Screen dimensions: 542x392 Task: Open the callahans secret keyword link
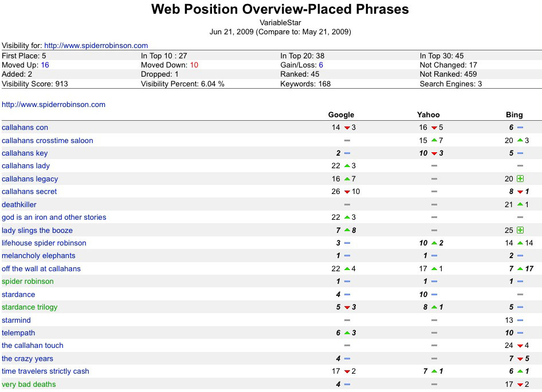coord(29,191)
